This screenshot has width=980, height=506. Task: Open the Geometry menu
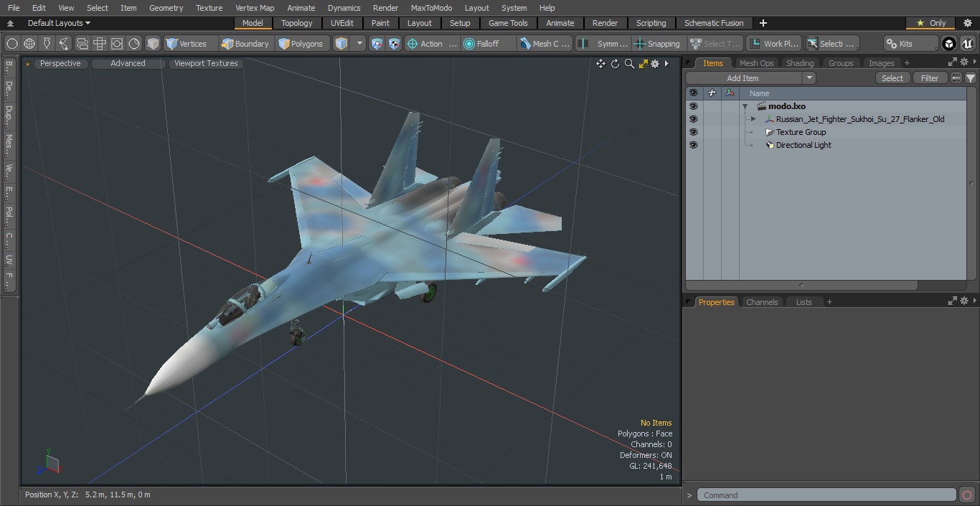[x=166, y=8]
